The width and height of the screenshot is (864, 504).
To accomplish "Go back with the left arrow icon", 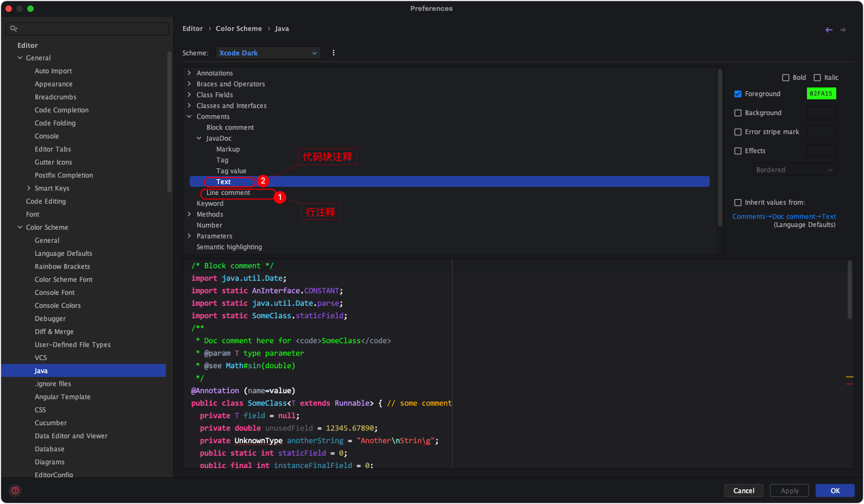I will click(x=829, y=30).
